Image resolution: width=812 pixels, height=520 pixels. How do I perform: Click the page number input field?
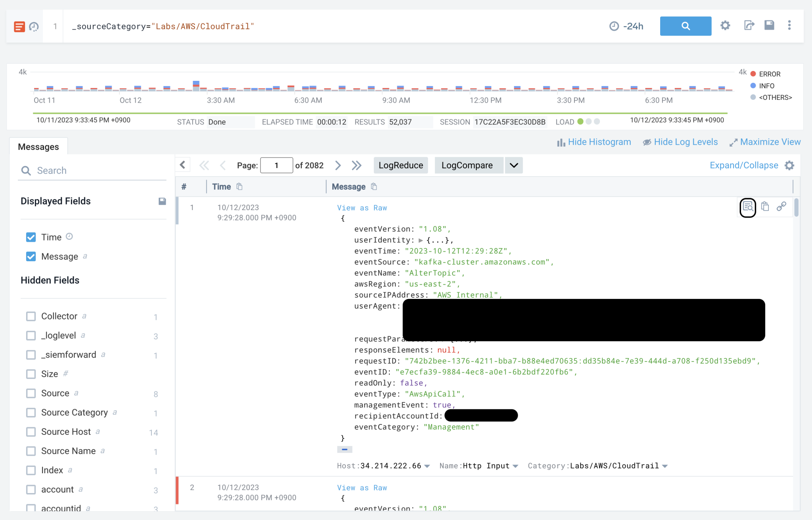(276, 165)
